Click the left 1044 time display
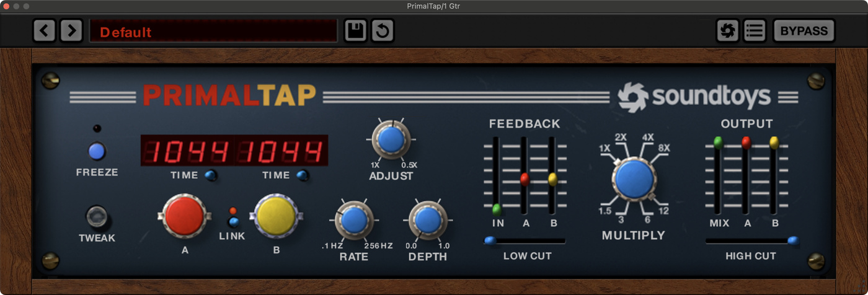 pos(188,151)
